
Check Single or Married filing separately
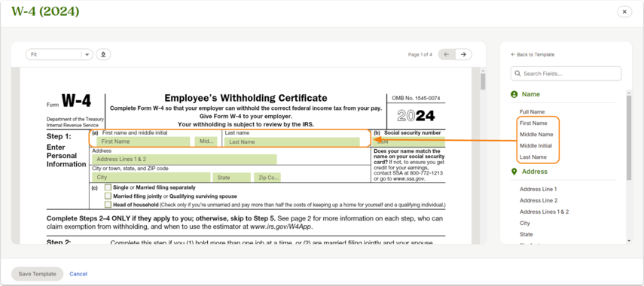click(108, 187)
